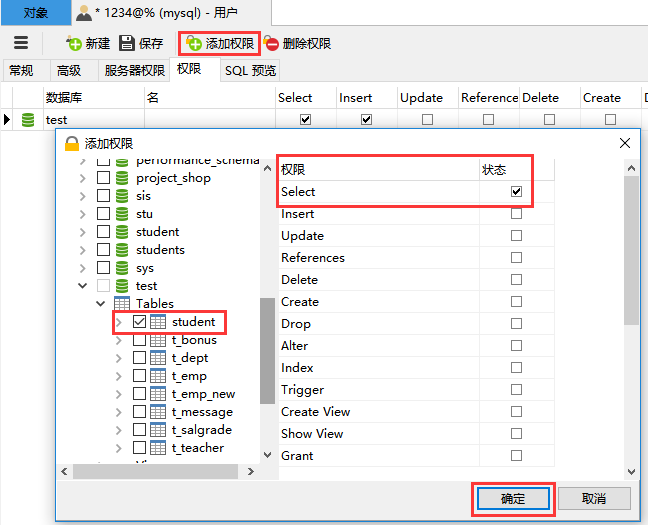Click the t_emp table icon
Screen dimensions: 648x525
tap(158, 376)
